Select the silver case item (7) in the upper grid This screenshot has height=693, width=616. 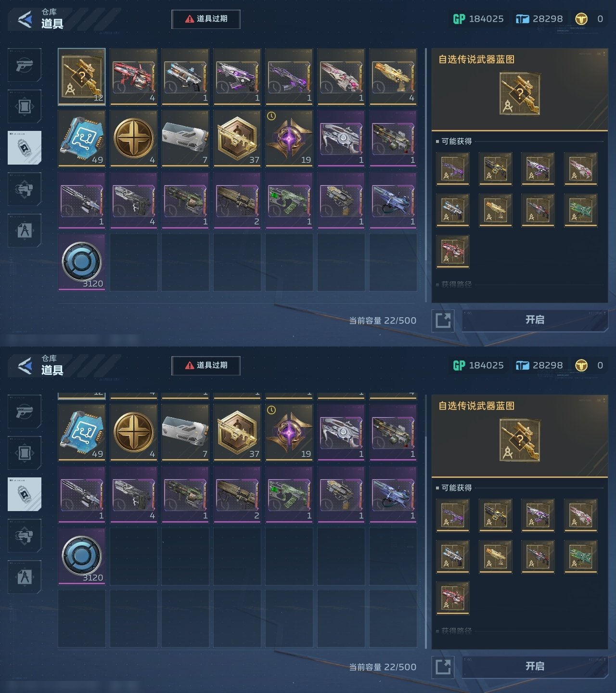tap(185, 139)
